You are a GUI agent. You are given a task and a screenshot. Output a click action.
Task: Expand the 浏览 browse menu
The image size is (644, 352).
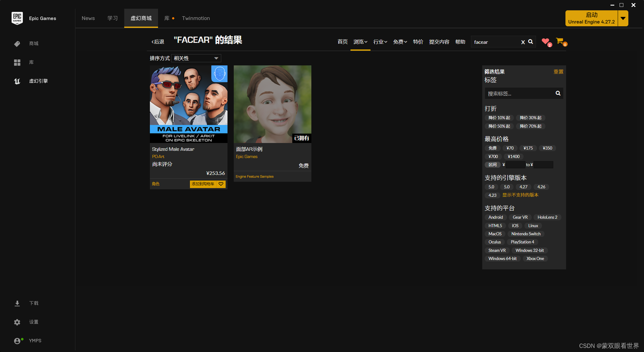[360, 42]
